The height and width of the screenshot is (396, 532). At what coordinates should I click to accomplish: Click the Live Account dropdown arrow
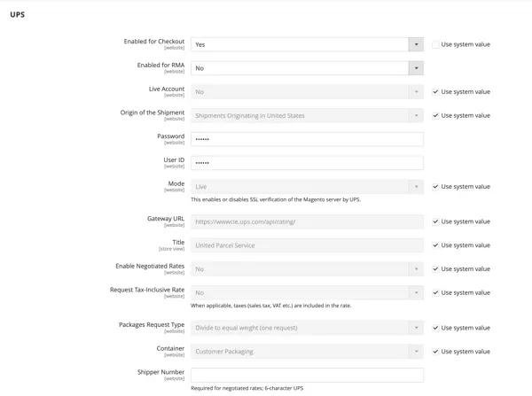pos(416,92)
